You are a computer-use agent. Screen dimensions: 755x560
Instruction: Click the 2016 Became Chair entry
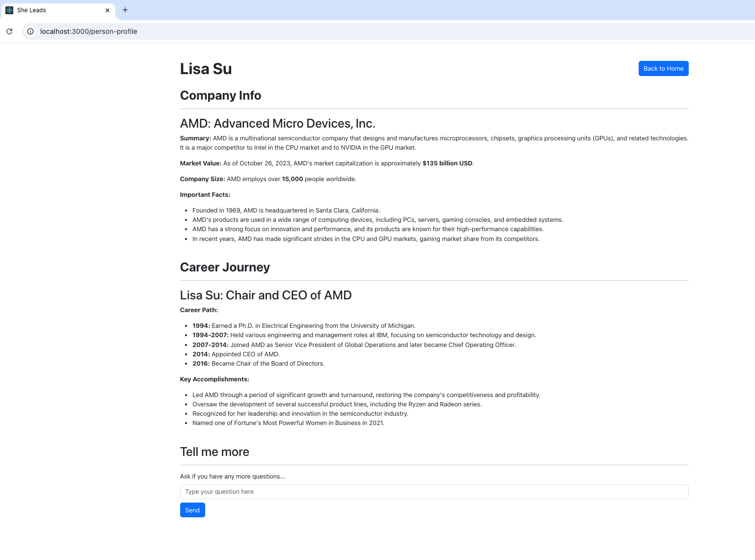coord(258,364)
